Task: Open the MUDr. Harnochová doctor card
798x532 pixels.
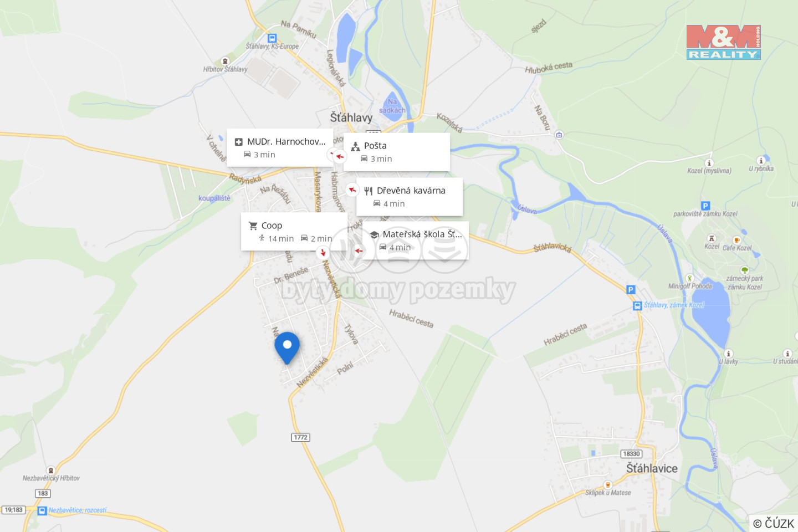Action: click(x=280, y=147)
